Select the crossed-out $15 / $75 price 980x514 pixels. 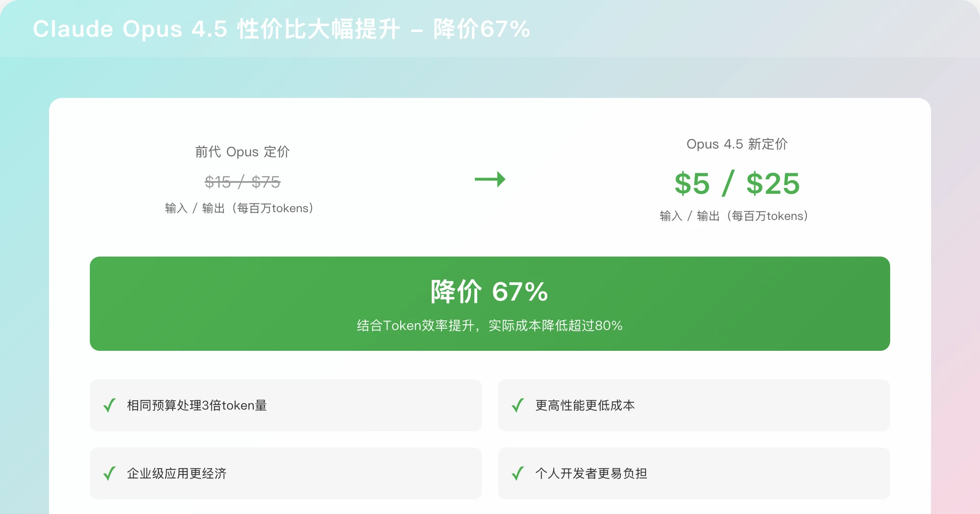click(x=242, y=182)
